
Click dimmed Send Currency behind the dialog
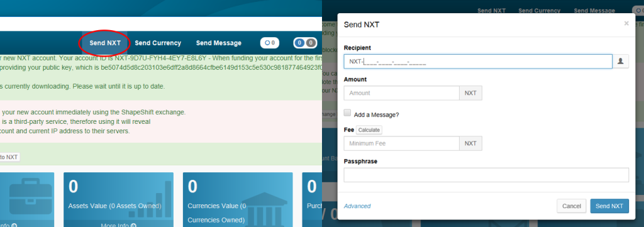click(x=539, y=11)
